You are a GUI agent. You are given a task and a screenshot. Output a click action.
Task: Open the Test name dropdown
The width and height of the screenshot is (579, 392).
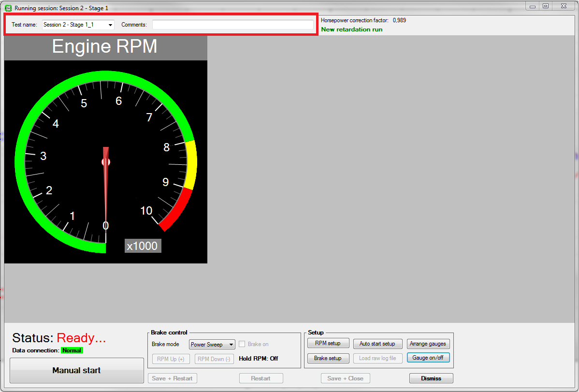pos(110,25)
